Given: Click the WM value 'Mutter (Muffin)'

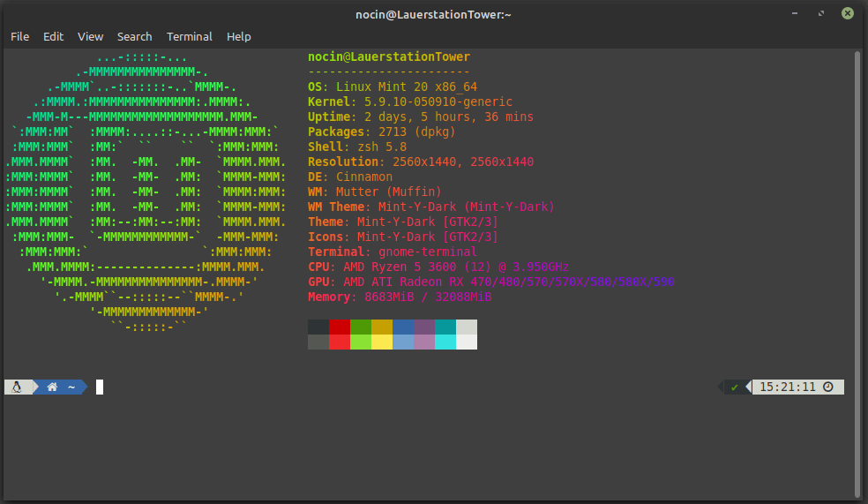Looking at the screenshot, I should (x=389, y=192).
